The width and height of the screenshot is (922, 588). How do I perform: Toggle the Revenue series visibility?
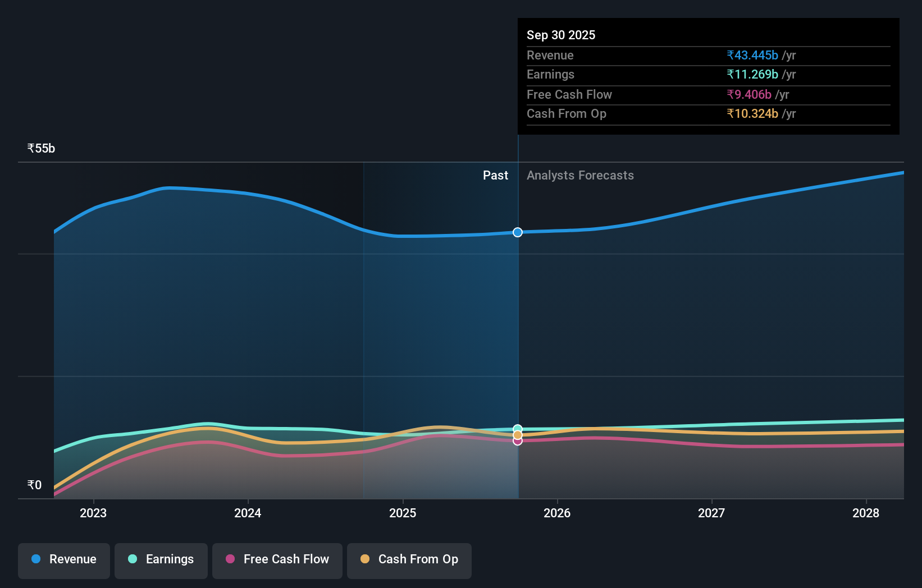pos(63,559)
